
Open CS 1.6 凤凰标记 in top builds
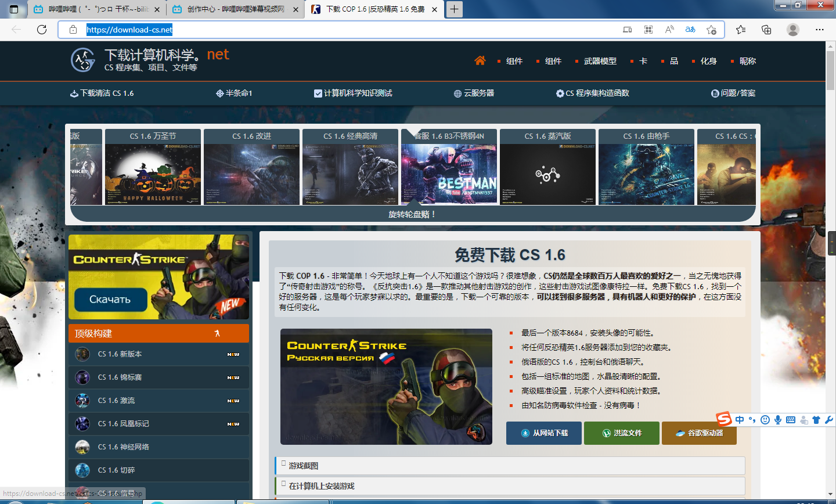[158, 424]
